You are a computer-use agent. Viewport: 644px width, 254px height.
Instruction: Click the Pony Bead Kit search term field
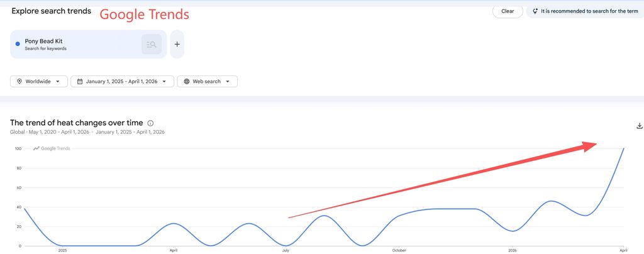[88, 44]
